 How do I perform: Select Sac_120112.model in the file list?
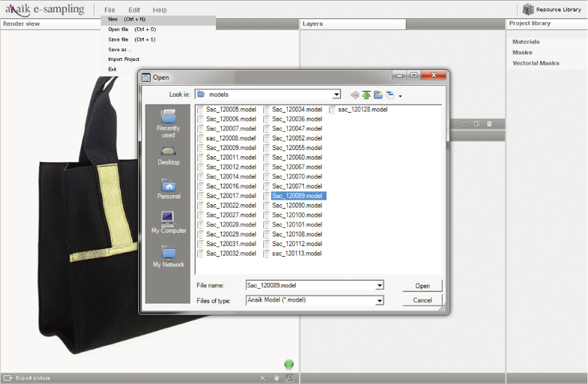[x=297, y=244]
